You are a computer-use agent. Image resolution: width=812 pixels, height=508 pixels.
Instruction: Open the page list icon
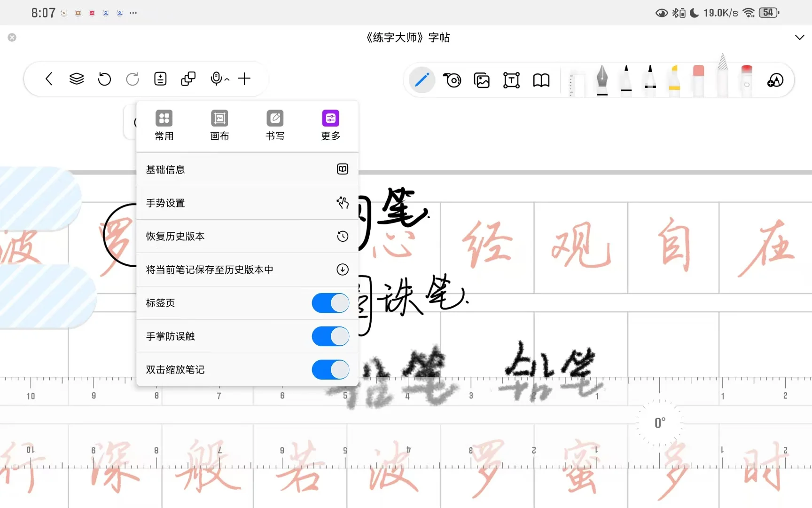tap(160, 79)
